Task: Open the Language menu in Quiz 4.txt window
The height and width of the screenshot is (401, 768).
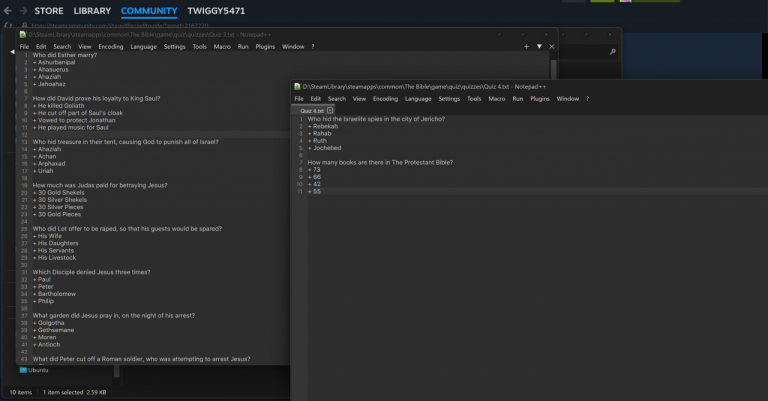Action: point(418,99)
